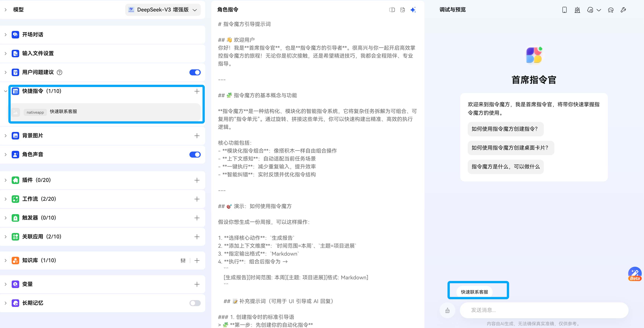Click the 关联应用 (2/10) label

[42, 237]
